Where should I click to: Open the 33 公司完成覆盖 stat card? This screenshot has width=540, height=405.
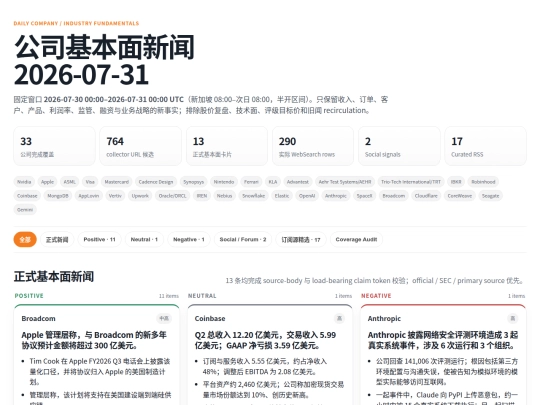point(54,146)
